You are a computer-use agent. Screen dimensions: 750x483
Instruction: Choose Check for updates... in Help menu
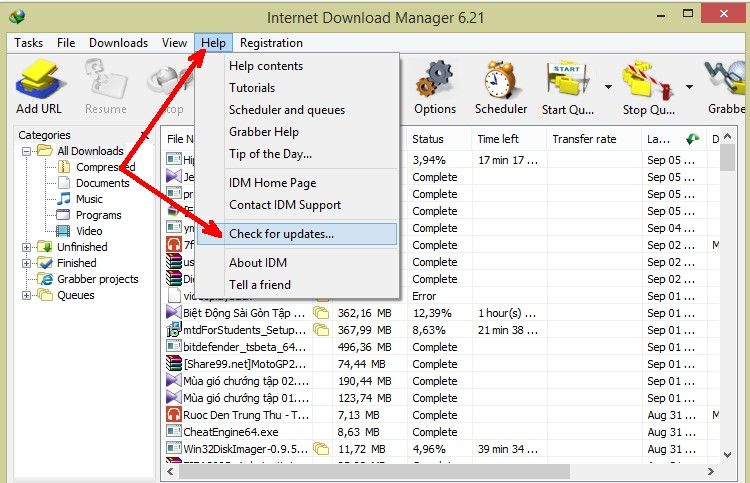297,234
